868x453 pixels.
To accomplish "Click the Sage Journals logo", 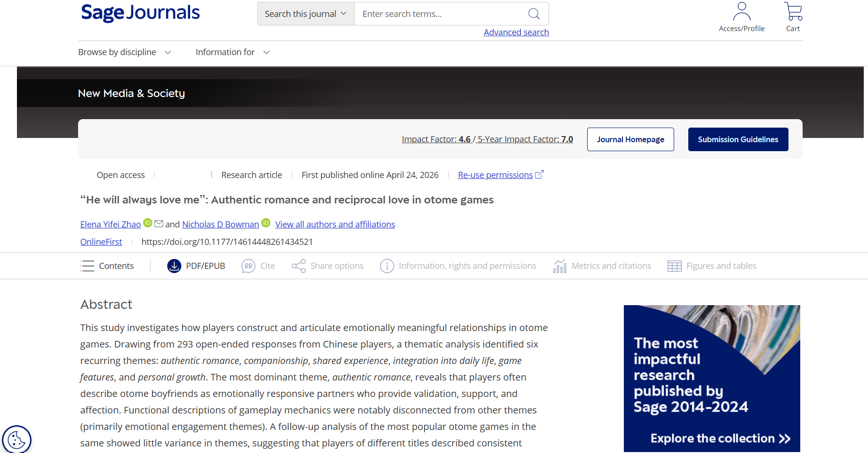I will point(140,13).
